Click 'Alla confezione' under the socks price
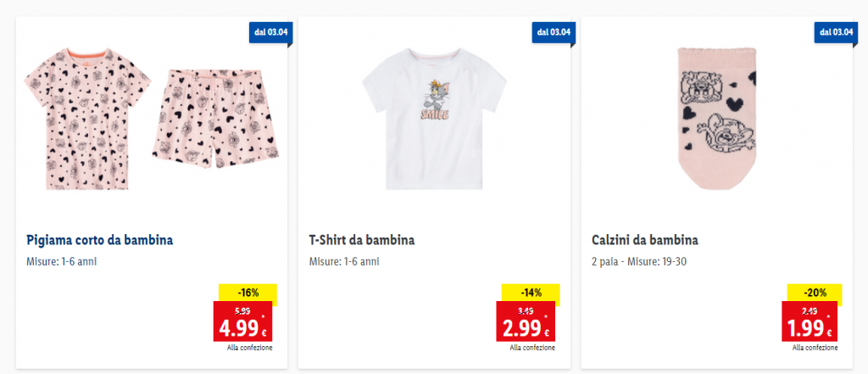The height and width of the screenshot is (374, 868). [x=815, y=348]
